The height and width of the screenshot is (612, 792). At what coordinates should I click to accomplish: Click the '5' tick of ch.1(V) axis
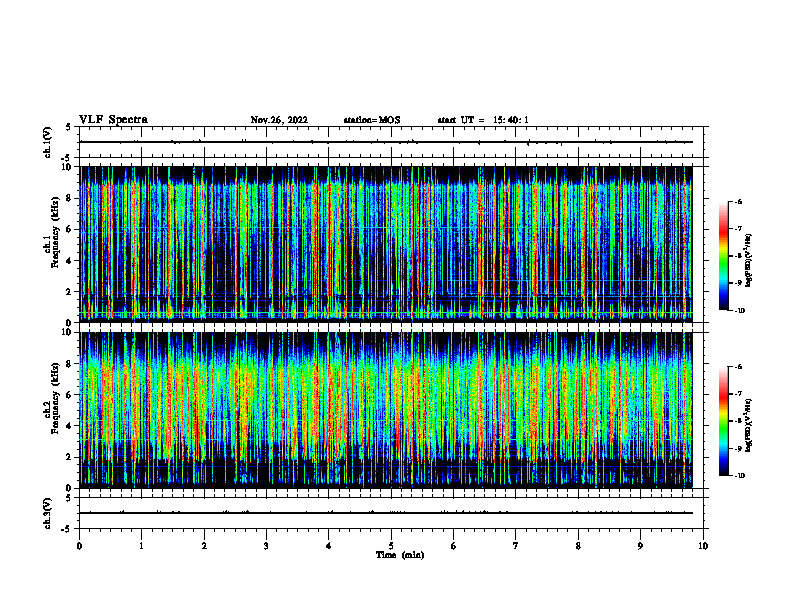pos(69,127)
